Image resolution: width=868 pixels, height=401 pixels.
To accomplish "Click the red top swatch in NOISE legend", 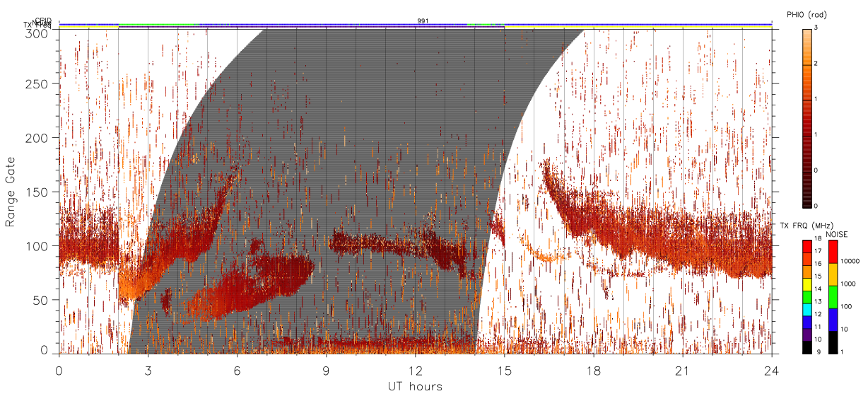I will click(833, 252).
